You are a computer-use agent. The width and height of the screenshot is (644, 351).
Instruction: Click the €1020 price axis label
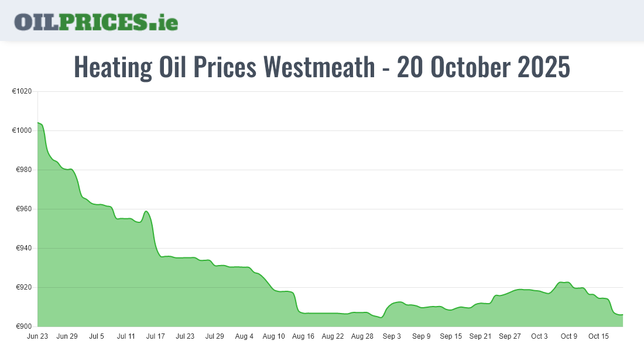22,91
